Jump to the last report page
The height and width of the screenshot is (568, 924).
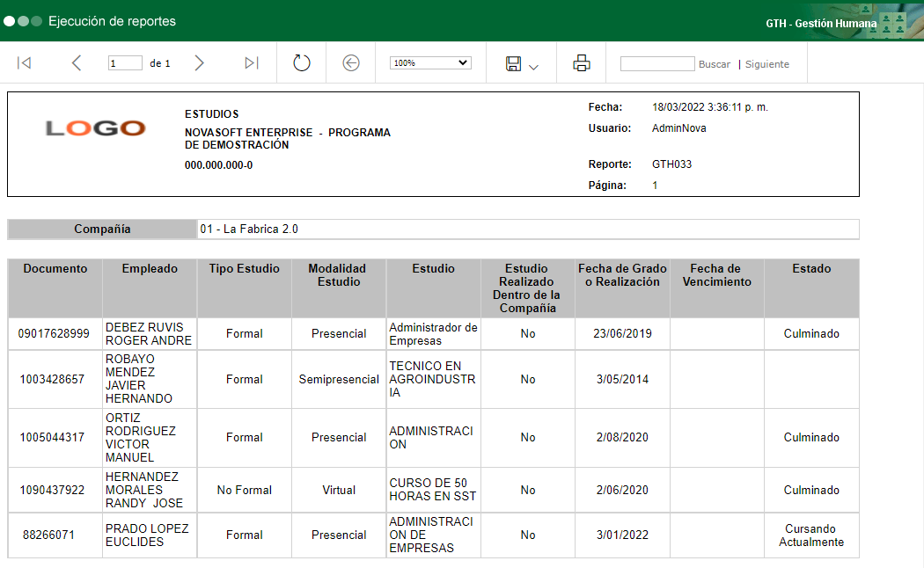[252, 63]
